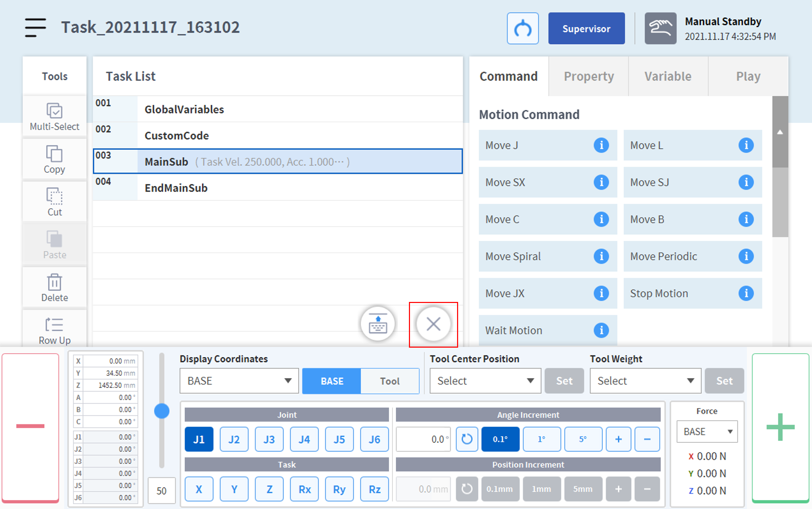Expand Display Coordinates BASE dropdown
Image resolution: width=812 pixels, height=509 pixels.
pos(239,381)
